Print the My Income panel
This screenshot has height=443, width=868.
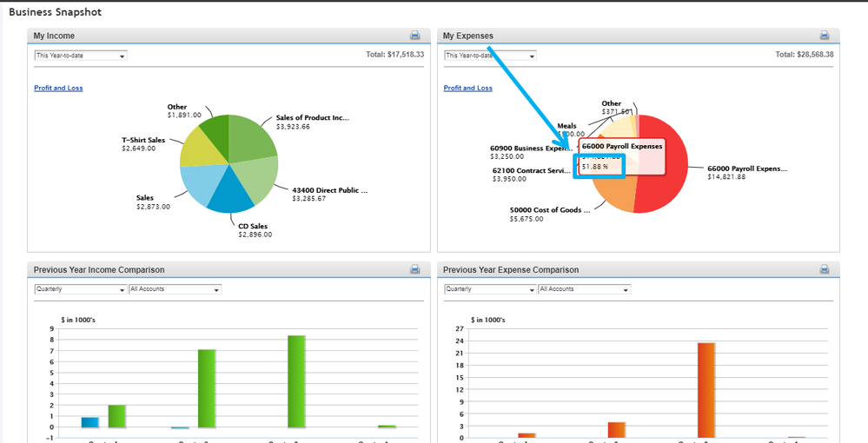pyautogui.click(x=414, y=36)
